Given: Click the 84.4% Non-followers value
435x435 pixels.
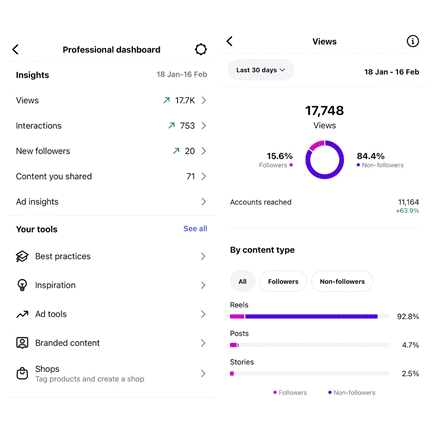Looking at the screenshot, I should tap(371, 156).
